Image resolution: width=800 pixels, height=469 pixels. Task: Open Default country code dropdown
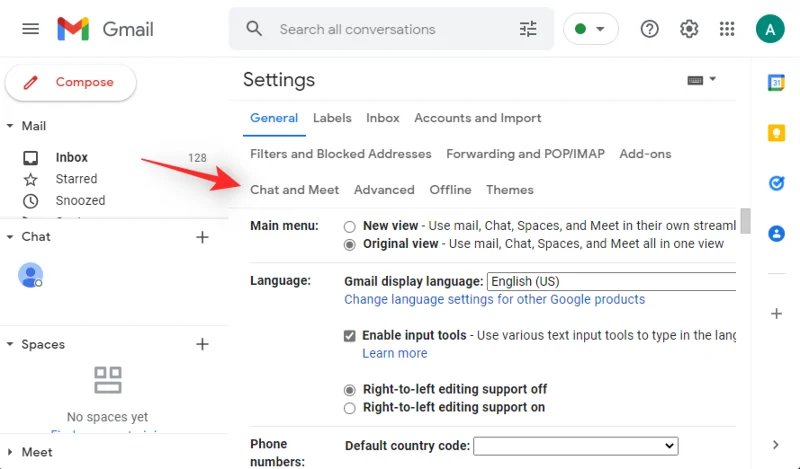coord(576,446)
